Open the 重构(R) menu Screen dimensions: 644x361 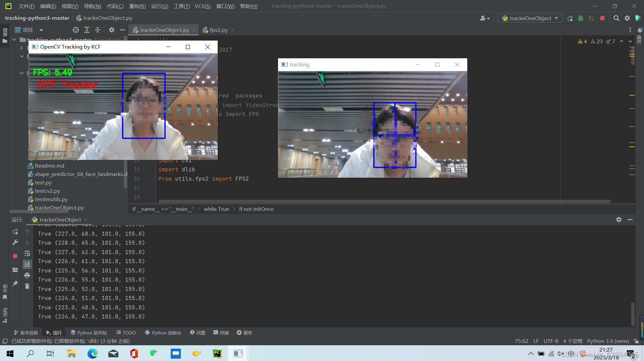coord(137,6)
